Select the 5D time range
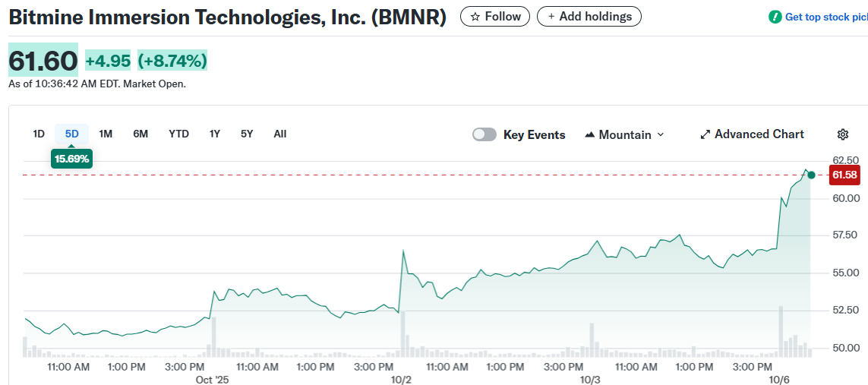Viewport: 868px width, 385px height. point(71,134)
